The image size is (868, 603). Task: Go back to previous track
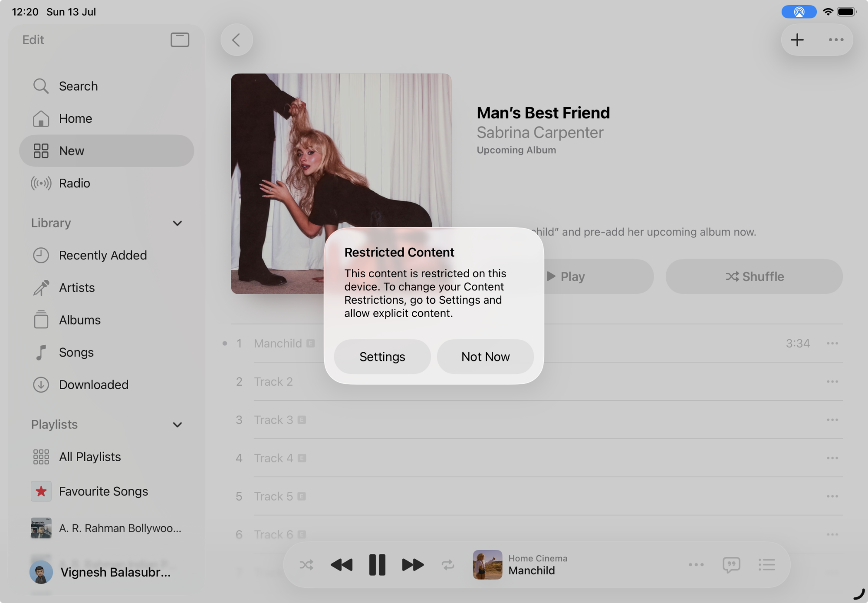342,565
